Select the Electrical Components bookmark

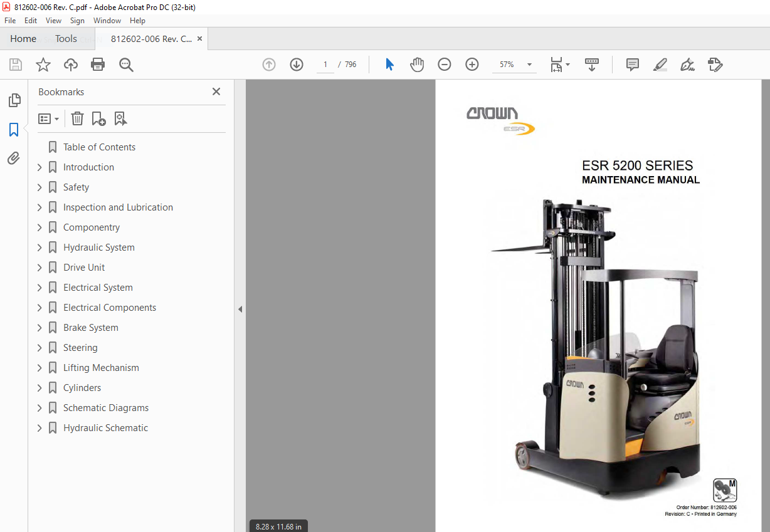click(x=110, y=308)
